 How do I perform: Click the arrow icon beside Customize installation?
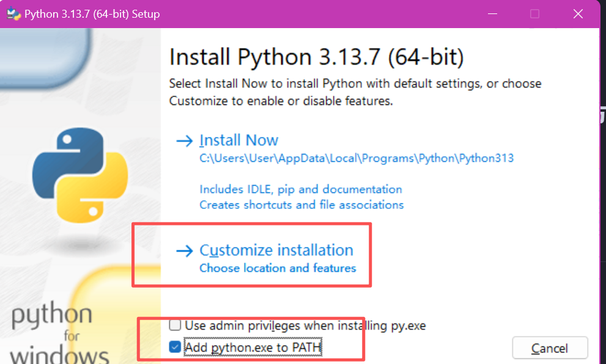point(184,251)
